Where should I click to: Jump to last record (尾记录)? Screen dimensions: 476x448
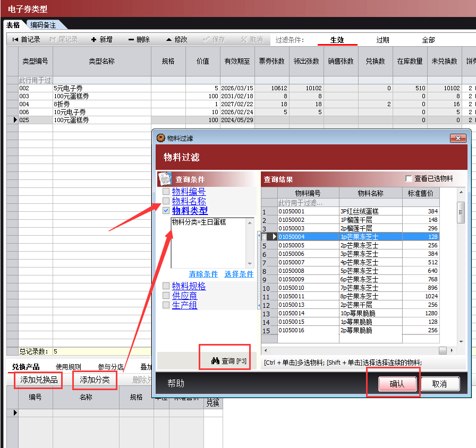pos(64,39)
